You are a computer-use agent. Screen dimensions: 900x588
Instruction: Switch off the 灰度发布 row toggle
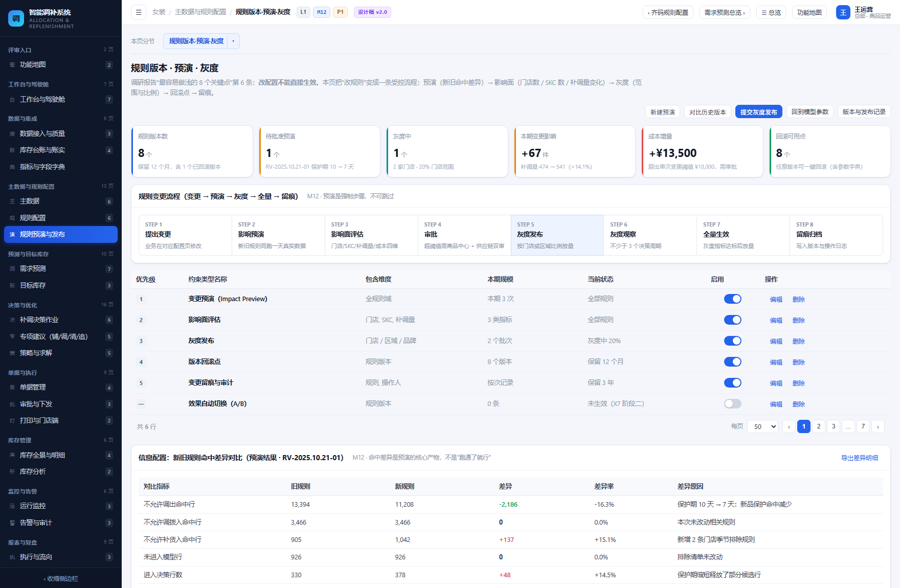coord(732,341)
